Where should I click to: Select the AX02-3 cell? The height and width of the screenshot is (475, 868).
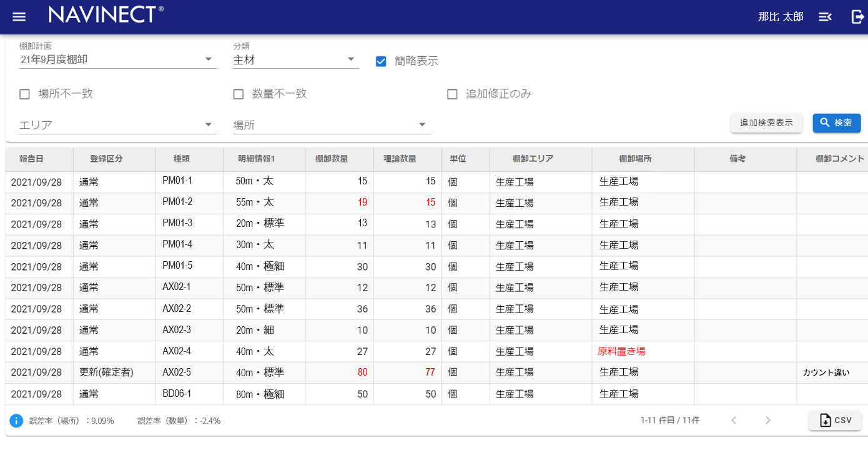coord(189,330)
